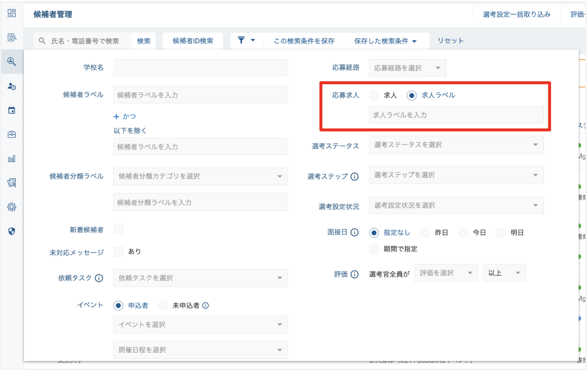Image resolution: width=588 pixels, height=370 pixels.
Task: Select the document search icon in sidebar
Action: [x=12, y=37]
